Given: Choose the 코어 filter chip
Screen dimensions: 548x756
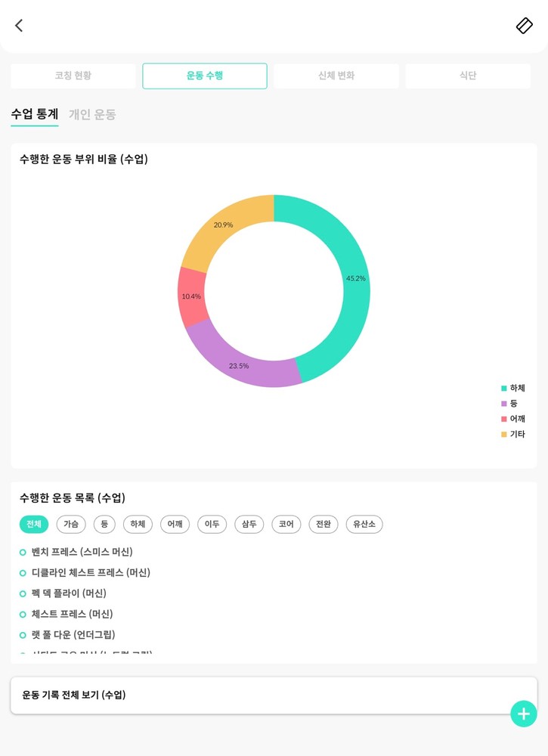Looking at the screenshot, I should coord(286,524).
